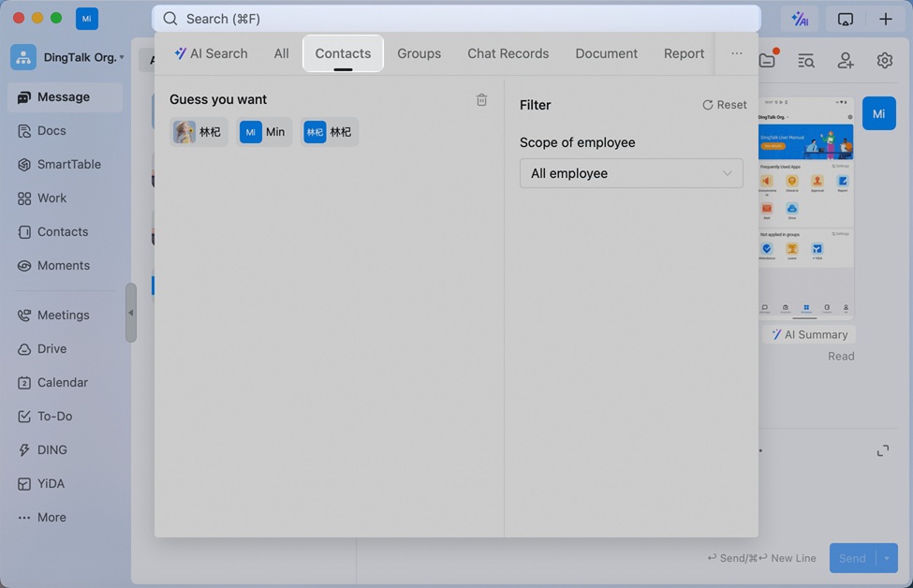Expand the message input box icon
Viewport: 913px width, 588px height.
883,451
